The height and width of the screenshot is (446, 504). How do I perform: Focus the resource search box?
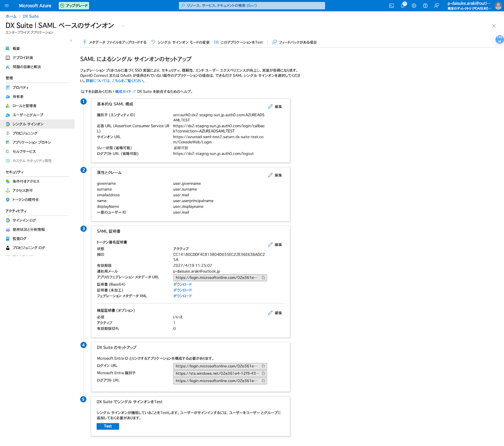coord(252,6)
